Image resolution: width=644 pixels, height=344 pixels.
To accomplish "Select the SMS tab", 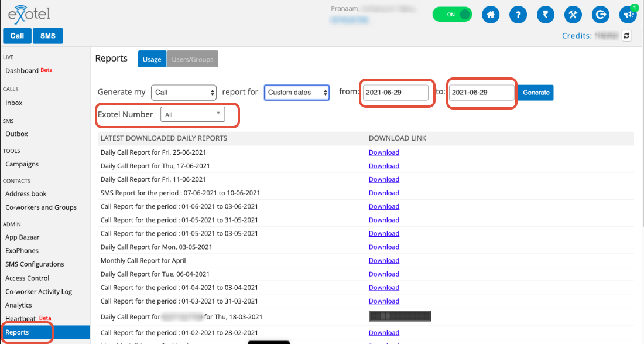I will point(47,36).
